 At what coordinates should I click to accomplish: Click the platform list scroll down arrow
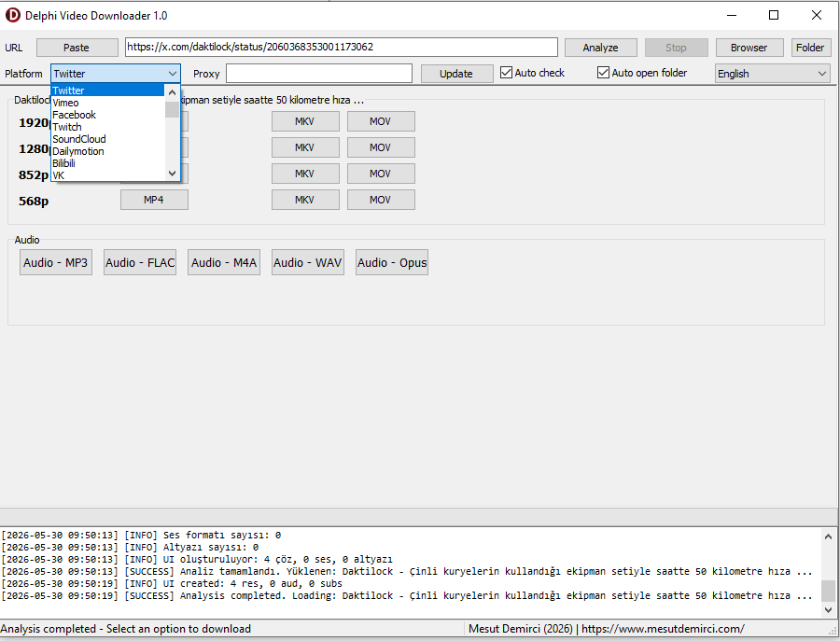pos(172,173)
